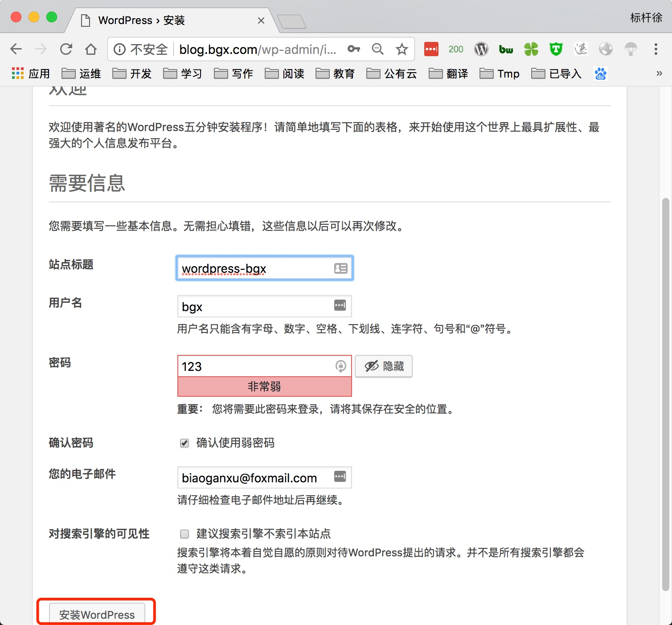The height and width of the screenshot is (625, 672).
Task: Click the password manager icon in username field
Action: (340, 305)
